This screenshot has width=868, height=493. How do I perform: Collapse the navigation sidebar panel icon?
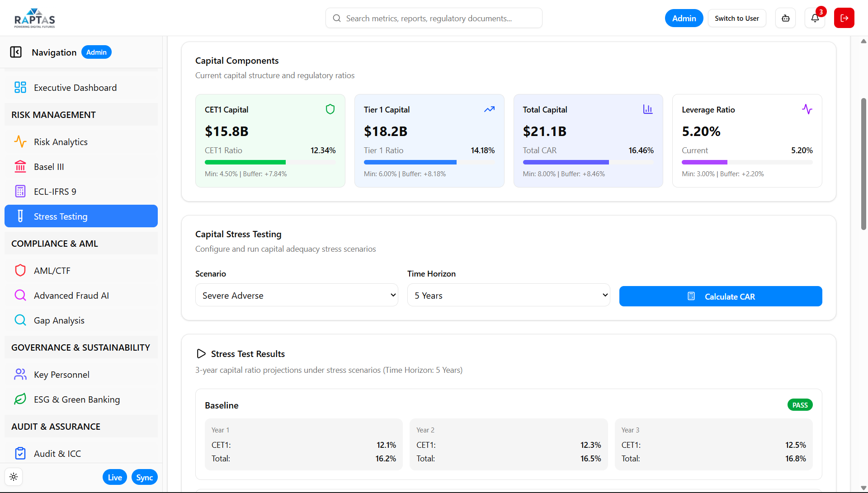click(x=16, y=52)
